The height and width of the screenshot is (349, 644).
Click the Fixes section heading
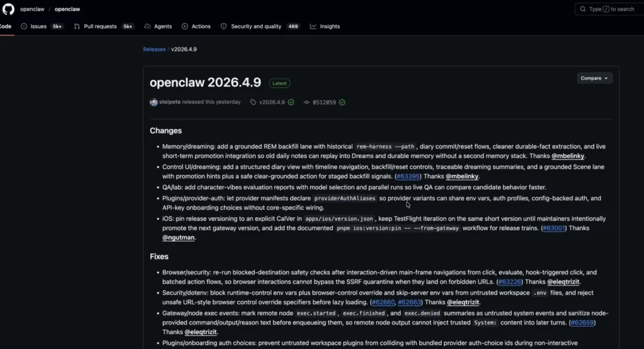[x=159, y=257]
